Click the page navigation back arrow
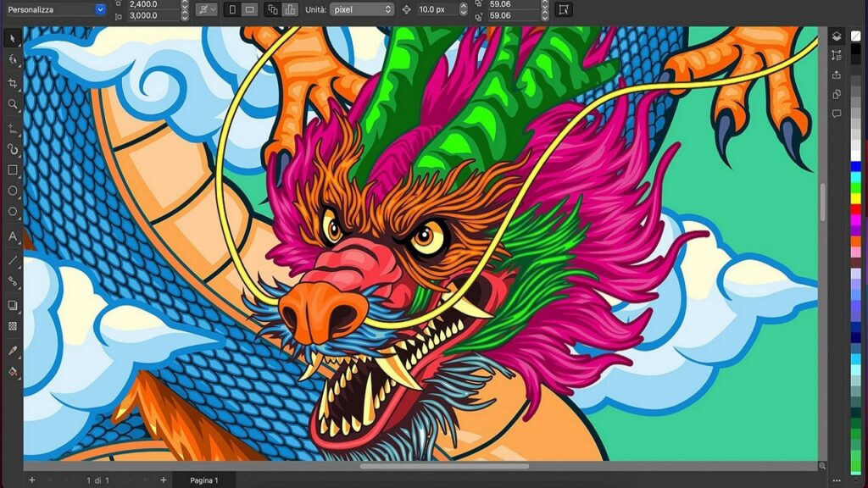 tap(66, 479)
